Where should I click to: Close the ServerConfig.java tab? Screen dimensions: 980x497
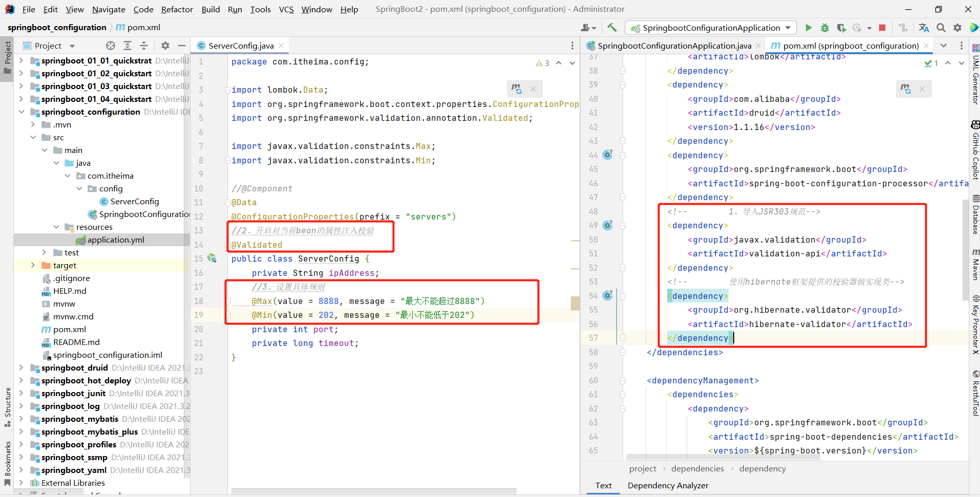(281, 46)
